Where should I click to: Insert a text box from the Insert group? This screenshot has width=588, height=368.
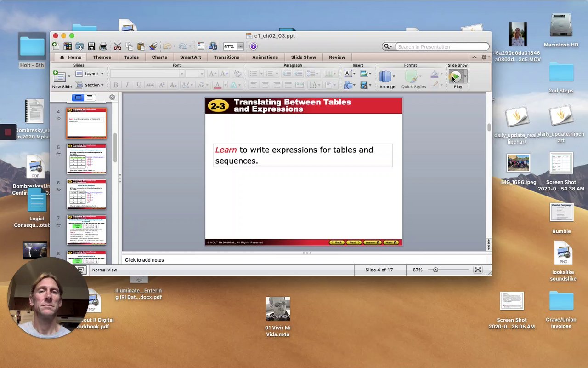click(x=348, y=74)
